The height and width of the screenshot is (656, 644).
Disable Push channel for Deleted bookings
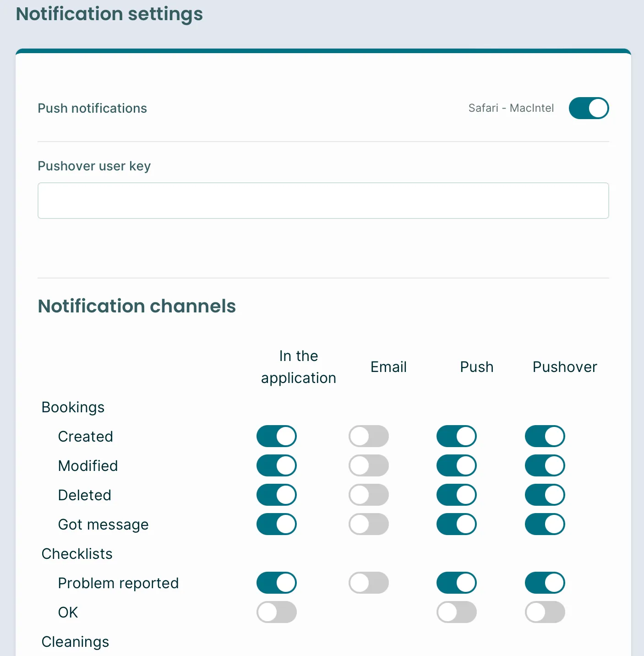(456, 495)
